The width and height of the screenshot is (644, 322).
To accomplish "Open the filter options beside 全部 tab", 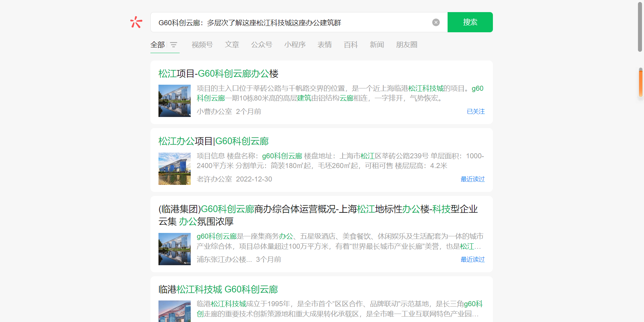I will [x=174, y=44].
